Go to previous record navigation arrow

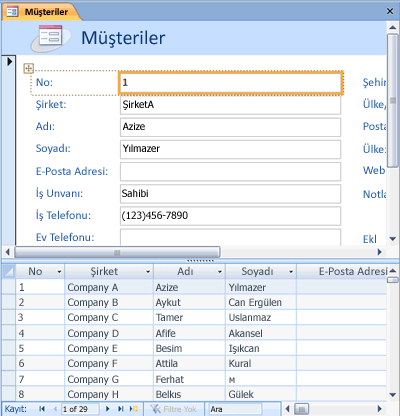(55, 409)
